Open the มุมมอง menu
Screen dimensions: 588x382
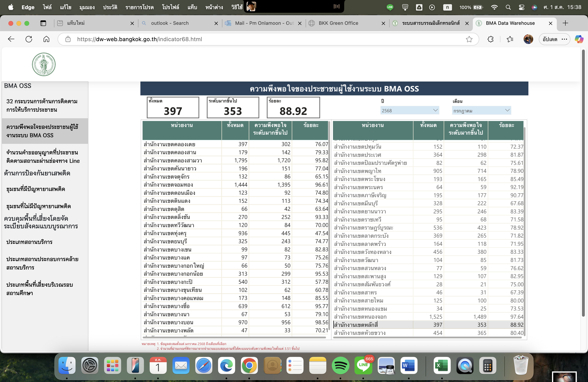click(x=87, y=7)
